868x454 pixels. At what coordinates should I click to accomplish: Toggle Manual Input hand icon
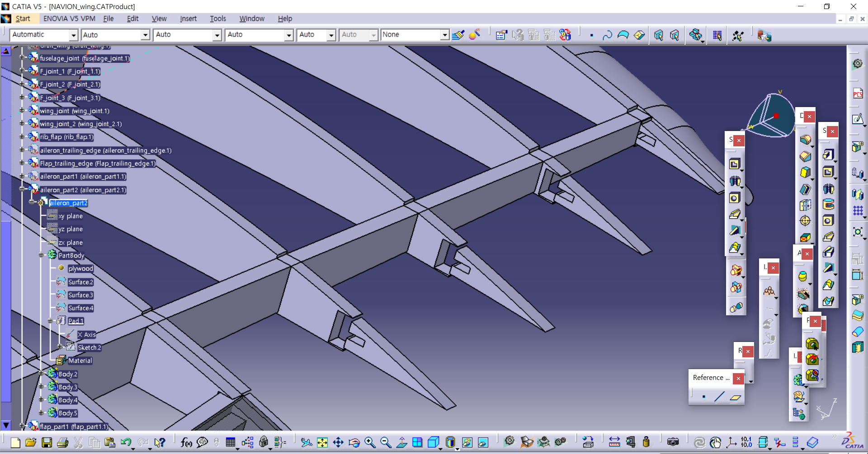[x=715, y=442]
